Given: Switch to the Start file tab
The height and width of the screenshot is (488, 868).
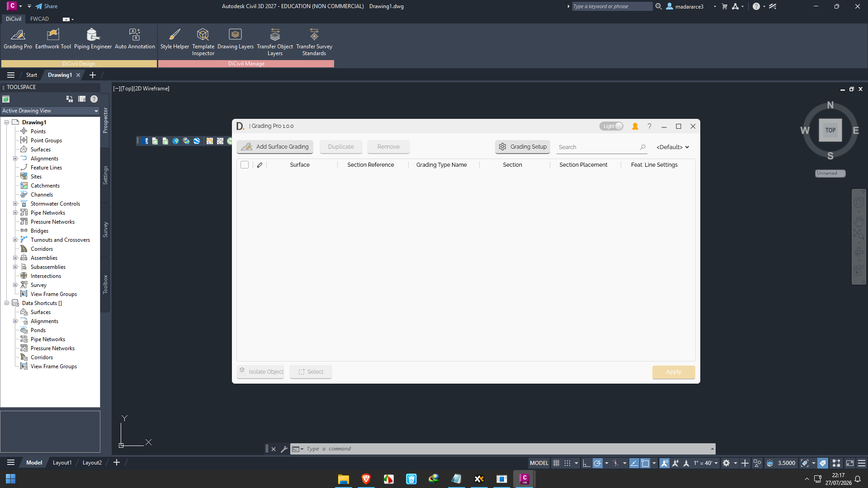Looking at the screenshot, I should (x=32, y=75).
